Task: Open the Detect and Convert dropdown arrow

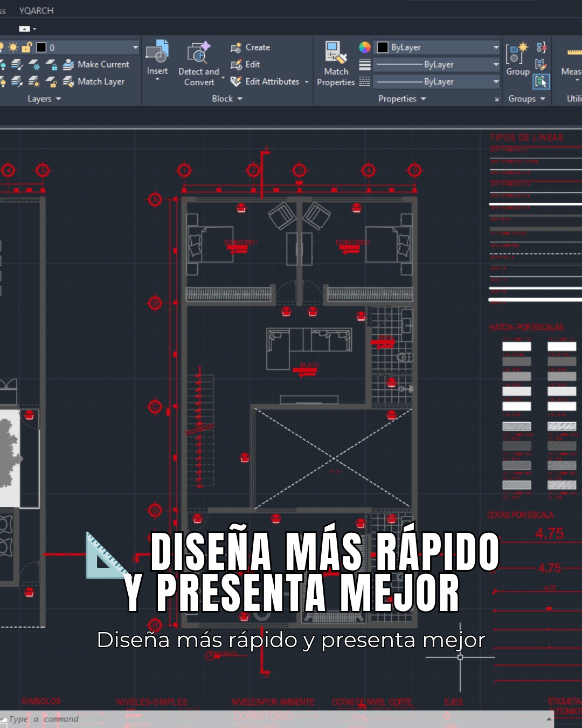Action: (x=223, y=78)
